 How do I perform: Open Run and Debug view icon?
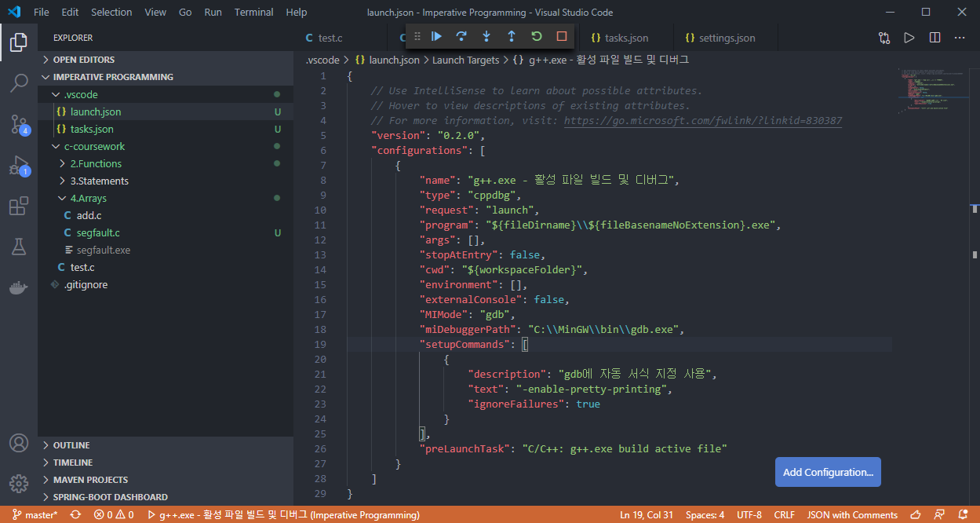click(19, 166)
